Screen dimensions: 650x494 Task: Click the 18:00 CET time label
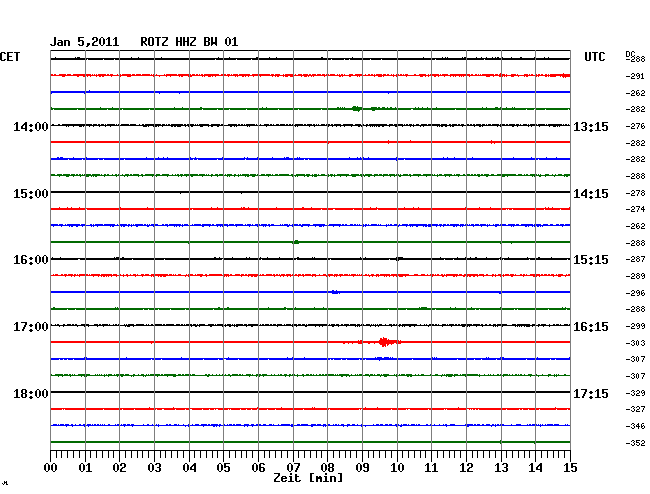[31, 393]
